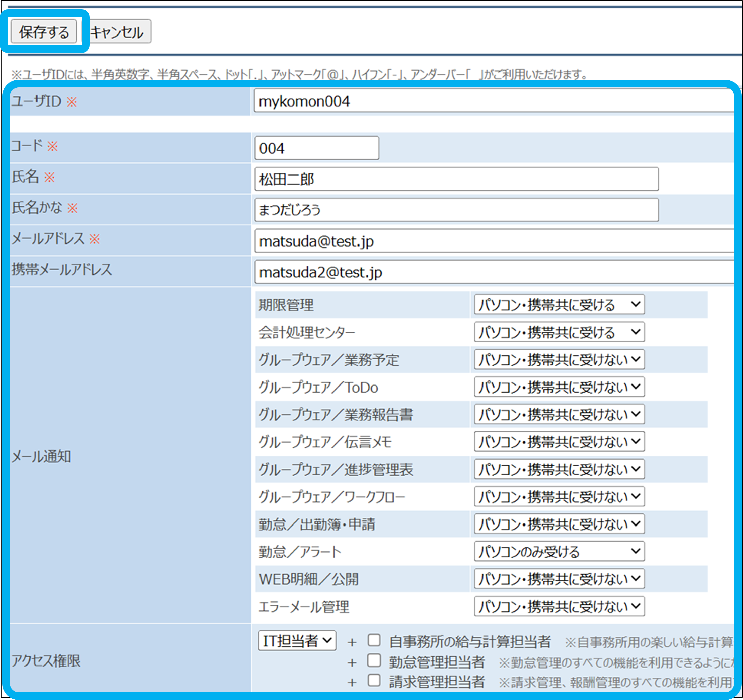This screenshot has height=700, width=743.
Task: Check the 自事務所の給与計算担当者 checkbox
Action: coord(374,640)
